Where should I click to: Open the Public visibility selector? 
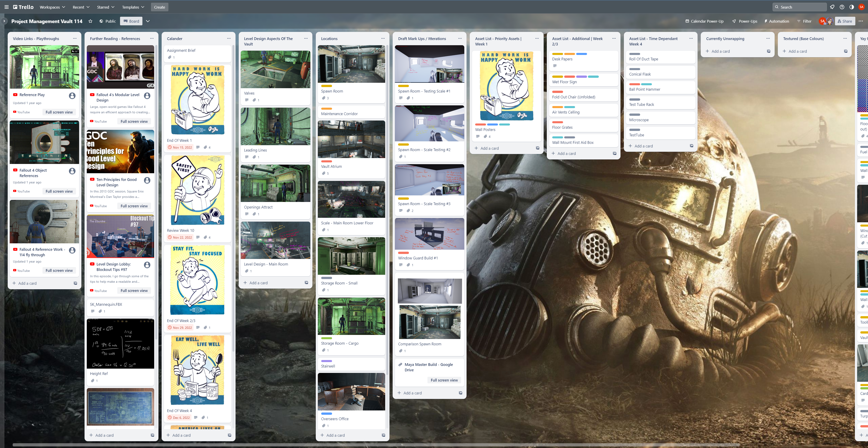click(x=108, y=21)
